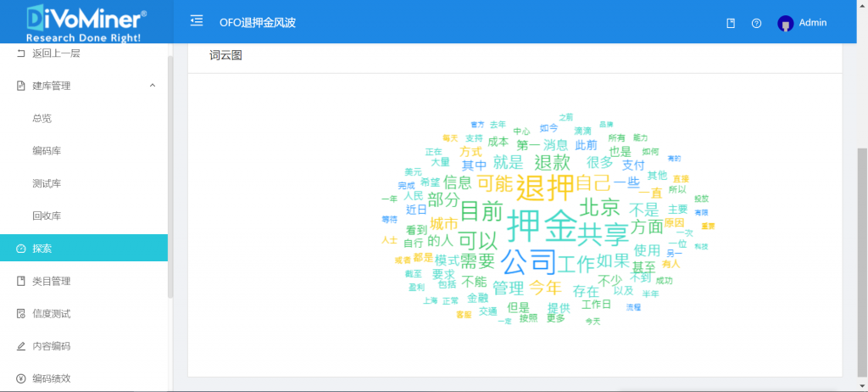Click the word 退款 in cloud
This screenshot has width=868, height=392.
click(552, 162)
